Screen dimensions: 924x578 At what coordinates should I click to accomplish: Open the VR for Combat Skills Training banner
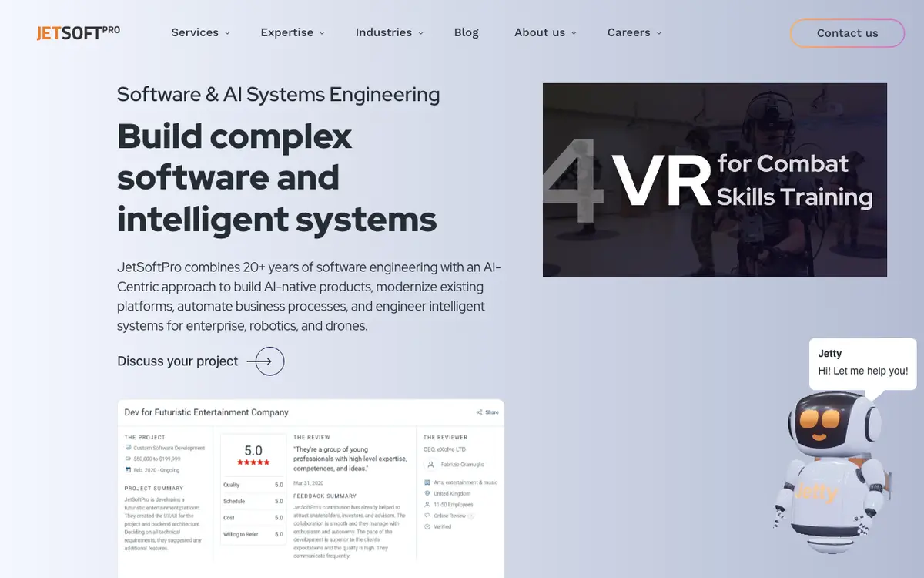coord(715,180)
